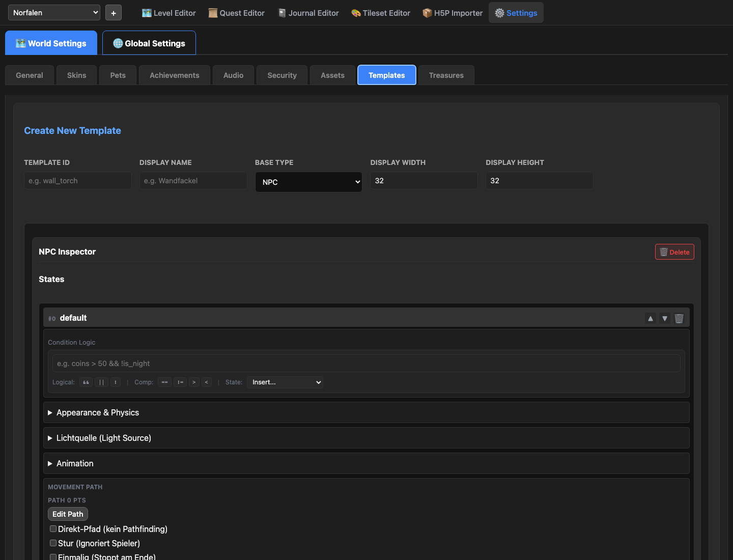Viewport: 733px width, 560px height.
Task: Expand the Appearance & Physics section
Action: (97, 412)
